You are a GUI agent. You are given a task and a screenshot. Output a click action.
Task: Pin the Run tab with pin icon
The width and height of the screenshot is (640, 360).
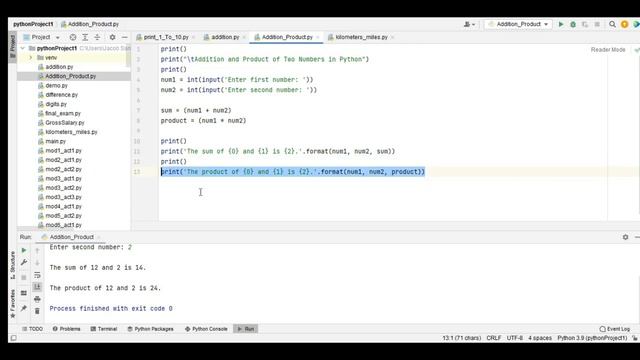(x=24, y=308)
